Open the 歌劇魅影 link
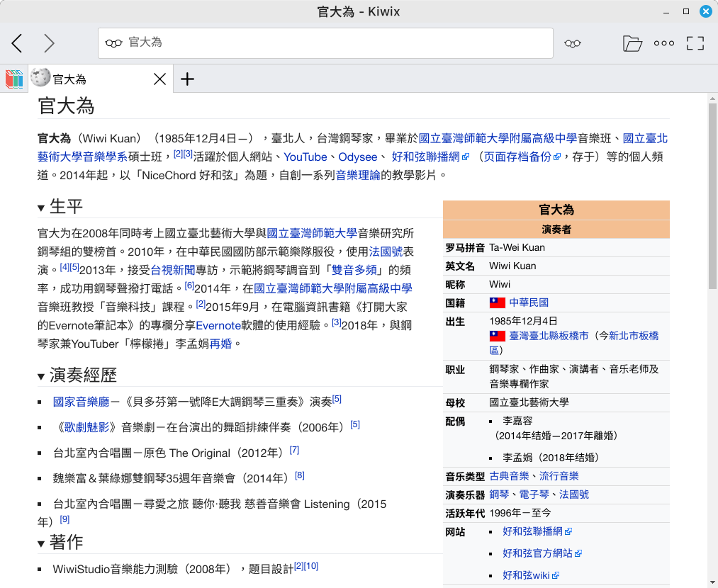Image resolution: width=718 pixels, height=588 pixels. pyautogui.click(x=86, y=427)
